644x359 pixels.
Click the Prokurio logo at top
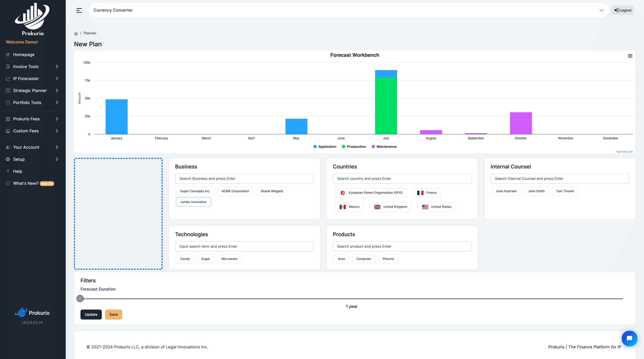click(32, 20)
